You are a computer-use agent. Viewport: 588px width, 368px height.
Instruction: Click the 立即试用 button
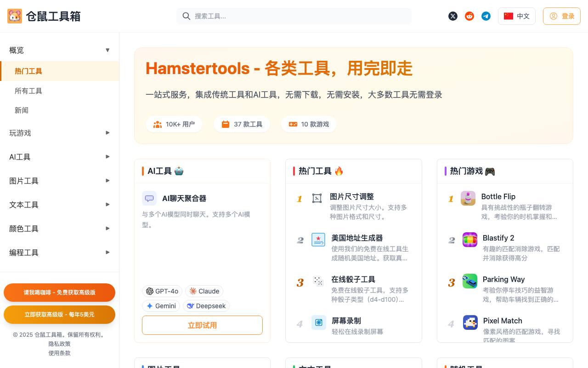pyautogui.click(x=202, y=325)
